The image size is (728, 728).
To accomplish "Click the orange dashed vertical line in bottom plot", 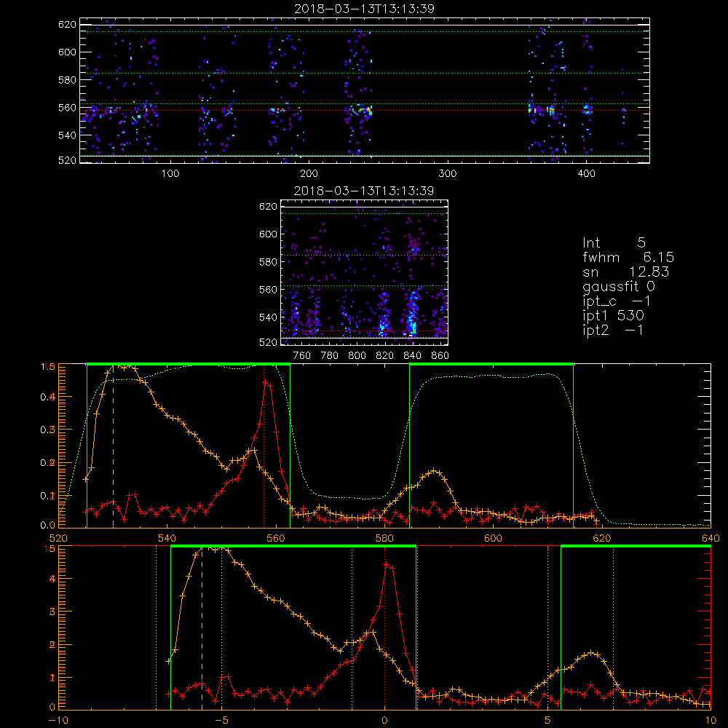I will click(x=202, y=628).
